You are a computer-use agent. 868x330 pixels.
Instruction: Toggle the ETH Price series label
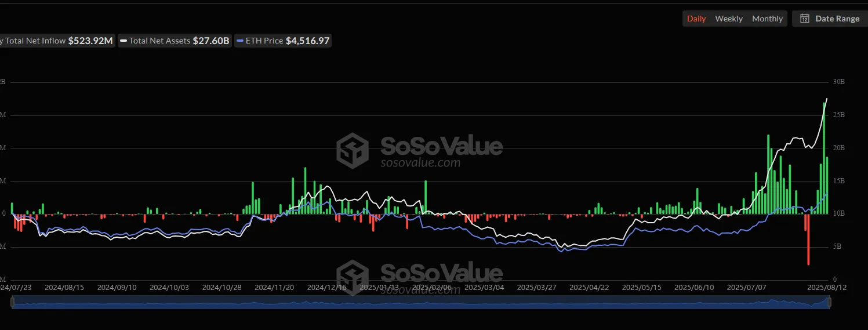264,41
